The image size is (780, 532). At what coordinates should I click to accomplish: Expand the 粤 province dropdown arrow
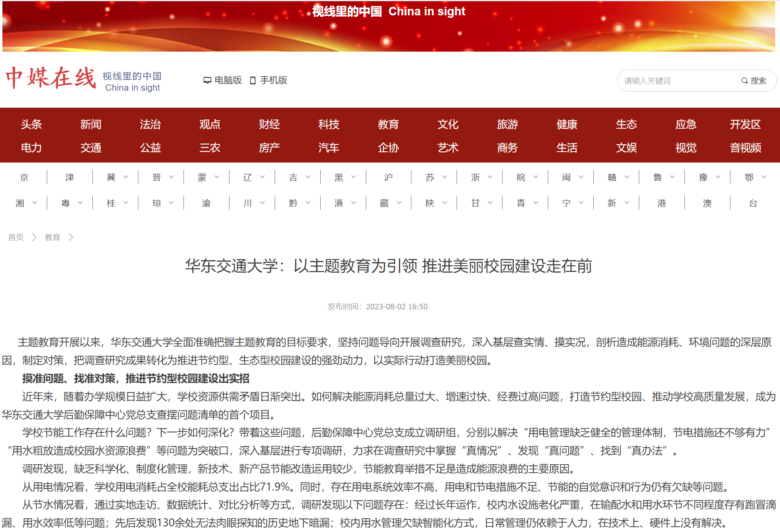coord(80,203)
